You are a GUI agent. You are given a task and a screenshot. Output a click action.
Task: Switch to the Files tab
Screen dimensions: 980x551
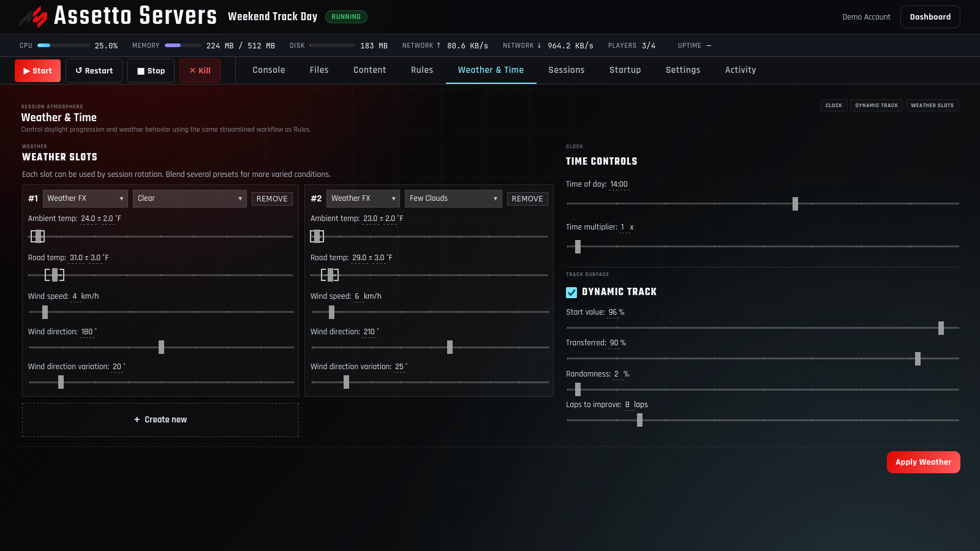pyautogui.click(x=319, y=70)
